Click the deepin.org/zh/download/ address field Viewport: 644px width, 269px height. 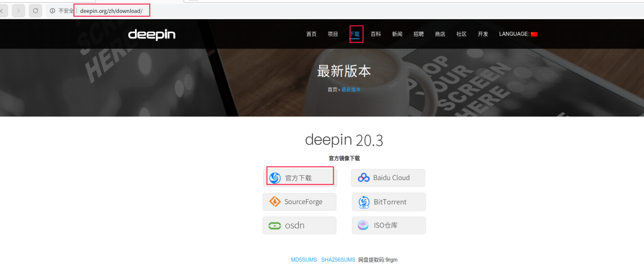pos(111,11)
